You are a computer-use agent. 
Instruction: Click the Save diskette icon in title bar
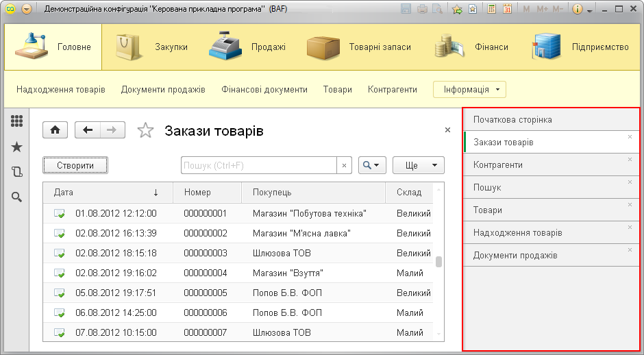[406, 9]
